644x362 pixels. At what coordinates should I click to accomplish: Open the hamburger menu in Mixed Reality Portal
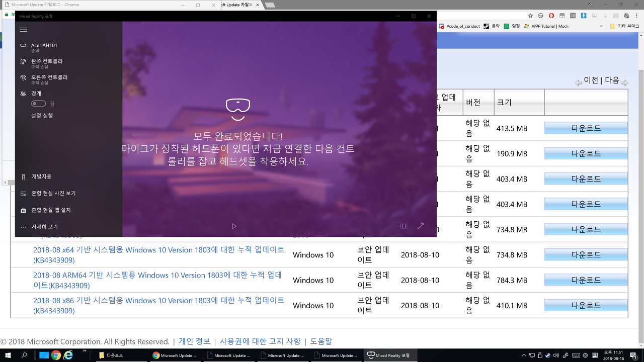pos(23,30)
